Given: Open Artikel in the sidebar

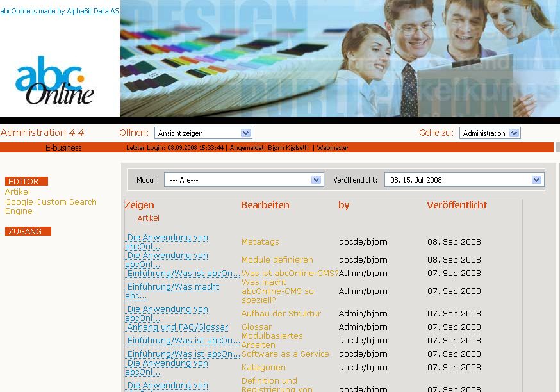Looking at the screenshot, I should [17, 192].
